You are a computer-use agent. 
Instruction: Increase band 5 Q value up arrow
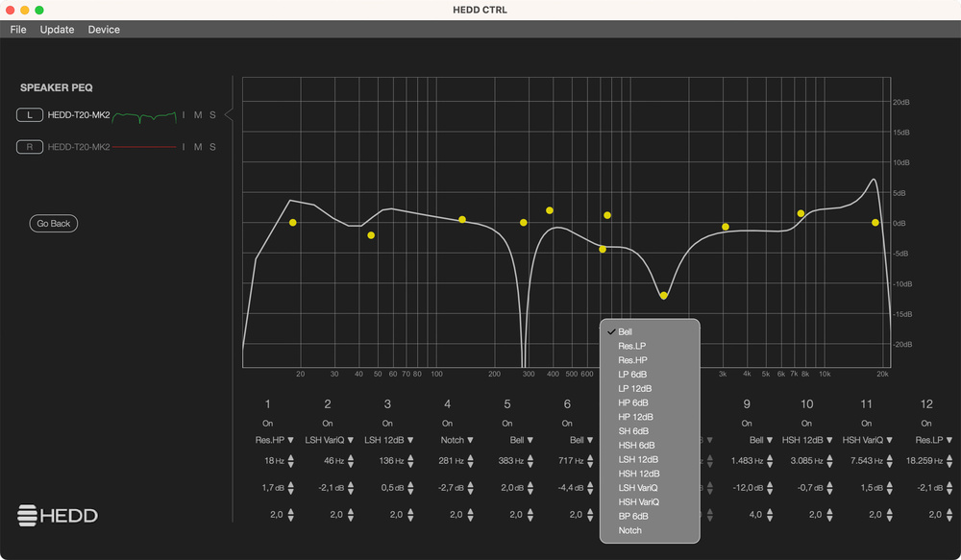530,511
